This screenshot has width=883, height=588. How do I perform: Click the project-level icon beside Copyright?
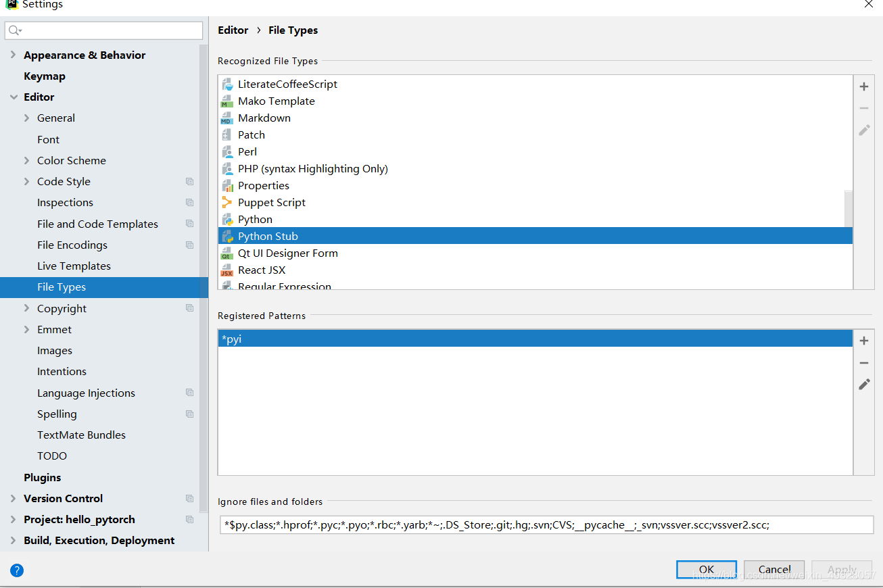pos(190,308)
